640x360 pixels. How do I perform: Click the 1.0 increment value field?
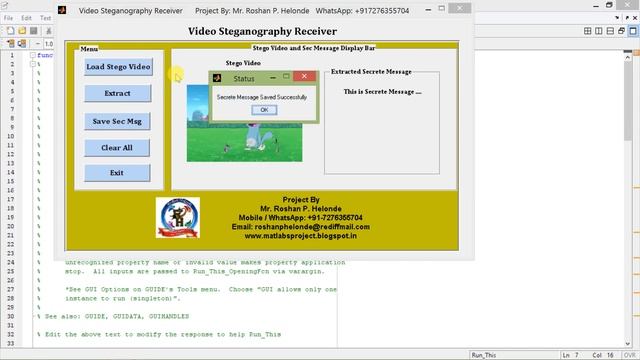pyautogui.click(x=49, y=44)
